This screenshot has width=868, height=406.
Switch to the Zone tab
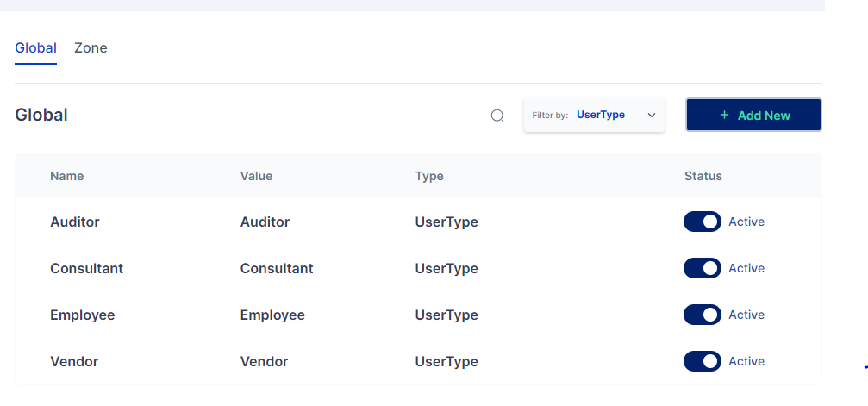pyautogui.click(x=91, y=48)
